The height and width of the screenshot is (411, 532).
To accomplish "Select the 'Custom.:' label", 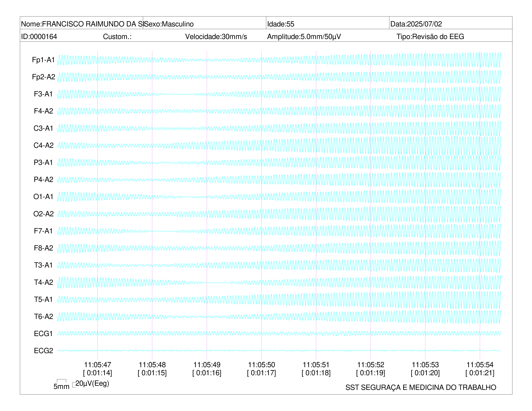I will (x=117, y=37).
